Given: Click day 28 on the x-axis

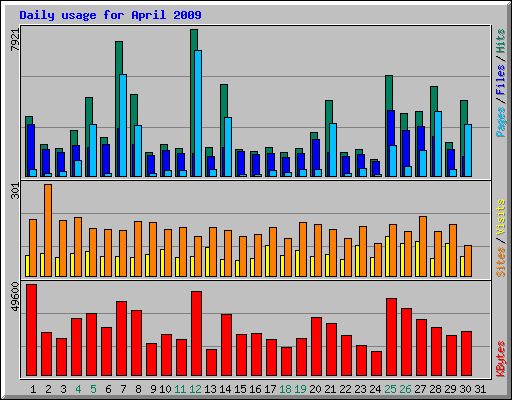Looking at the screenshot, I should 435,389.
